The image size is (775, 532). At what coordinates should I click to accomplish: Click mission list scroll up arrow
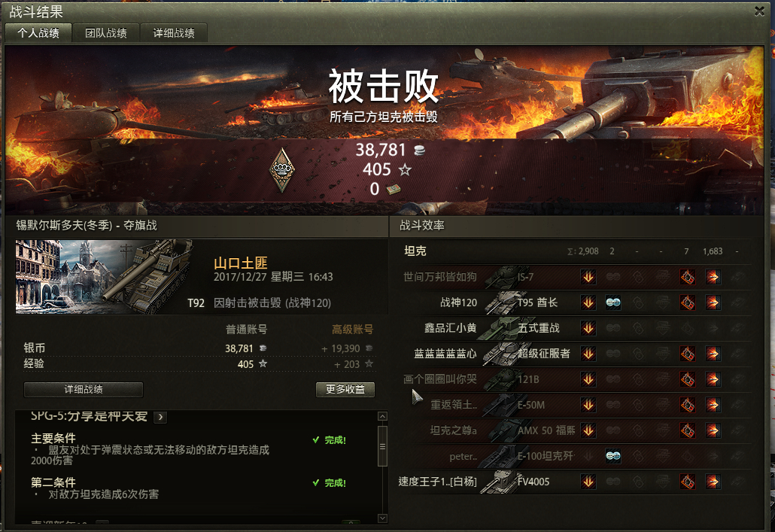382,416
